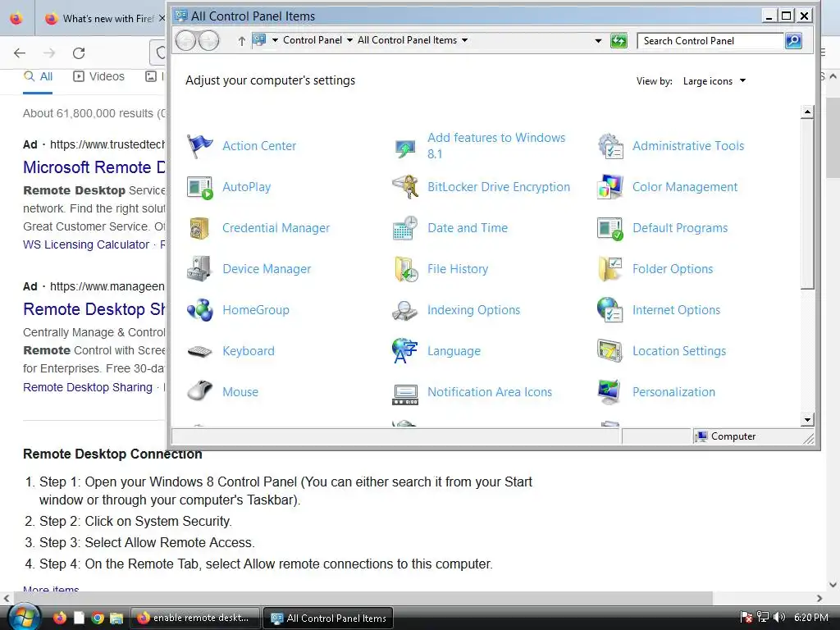Click the Administrative Tools gear icon
840x630 pixels.
610,146
